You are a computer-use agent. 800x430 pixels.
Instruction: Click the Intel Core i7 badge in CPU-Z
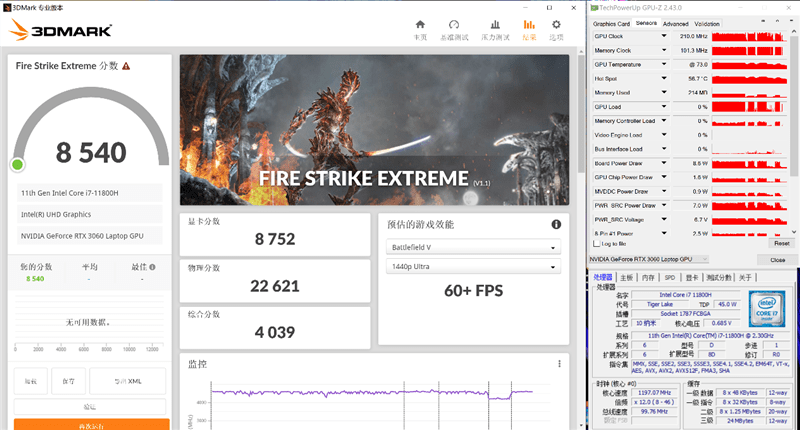click(767, 309)
